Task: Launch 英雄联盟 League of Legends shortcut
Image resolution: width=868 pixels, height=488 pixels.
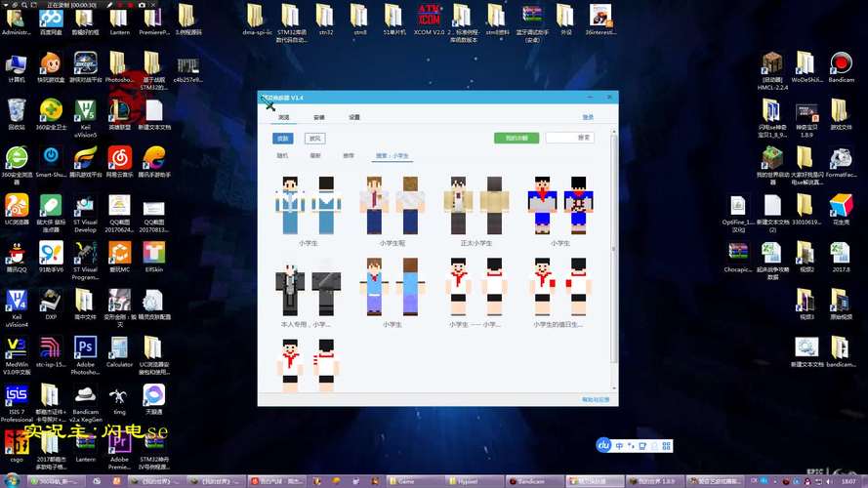Action: pyautogui.click(x=119, y=114)
